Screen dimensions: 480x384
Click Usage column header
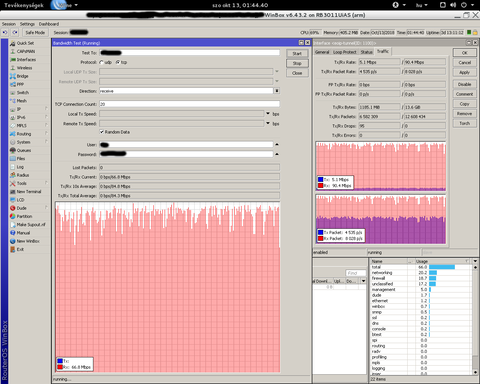[x=442, y=261]
